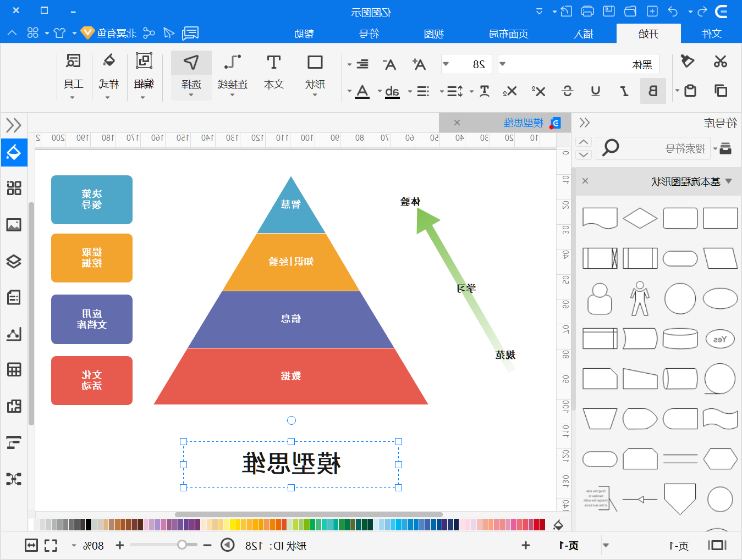Image resolution: width=742 pixels, height=560 pixels.
Task: Open the image panel from the side strip
Action: [14, 225]
